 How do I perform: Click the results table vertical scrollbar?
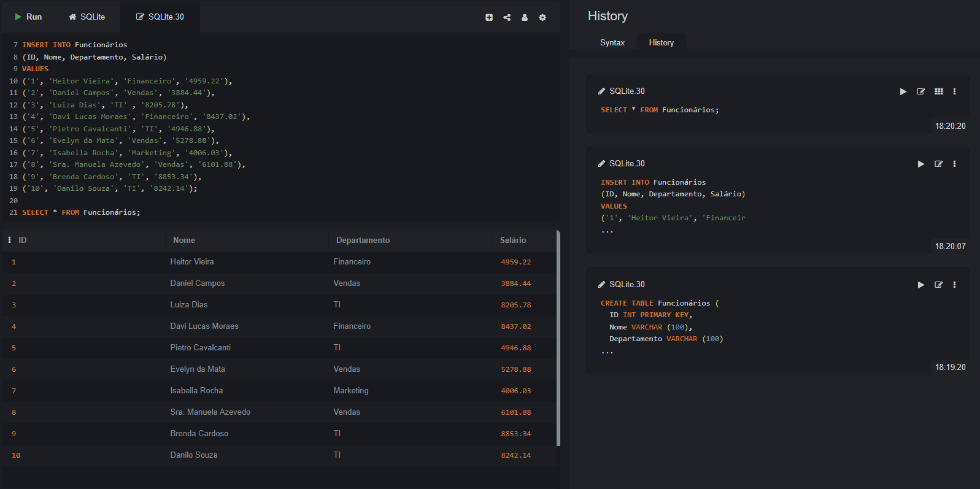tap(558, 338)
